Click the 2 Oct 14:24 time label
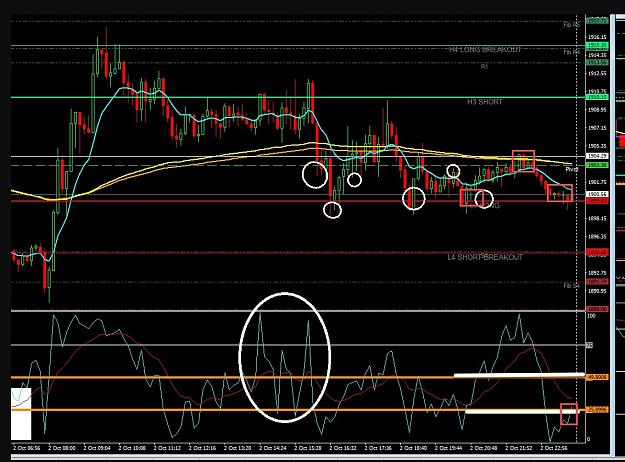Viewport: 625px width, 462px height. tap(273, 448)
